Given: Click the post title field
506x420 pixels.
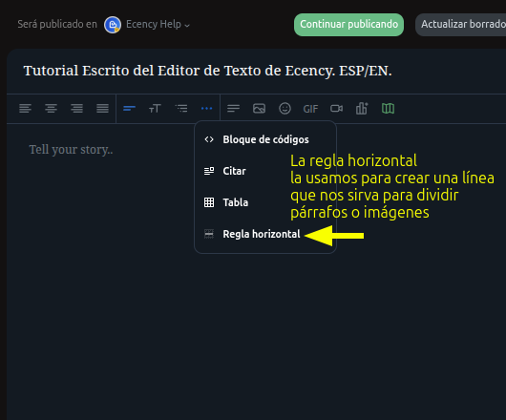Looking at the screenshot, I should (256, 71).
